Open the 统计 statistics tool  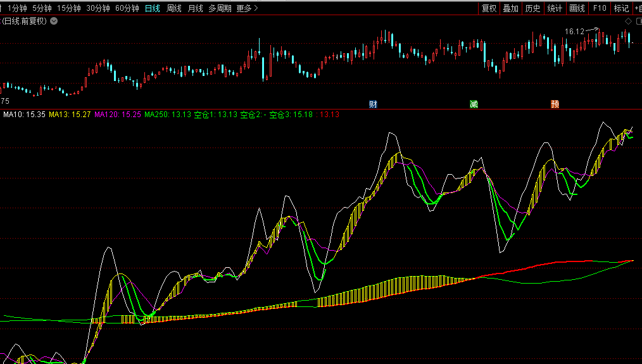click(x=555, y=8)
